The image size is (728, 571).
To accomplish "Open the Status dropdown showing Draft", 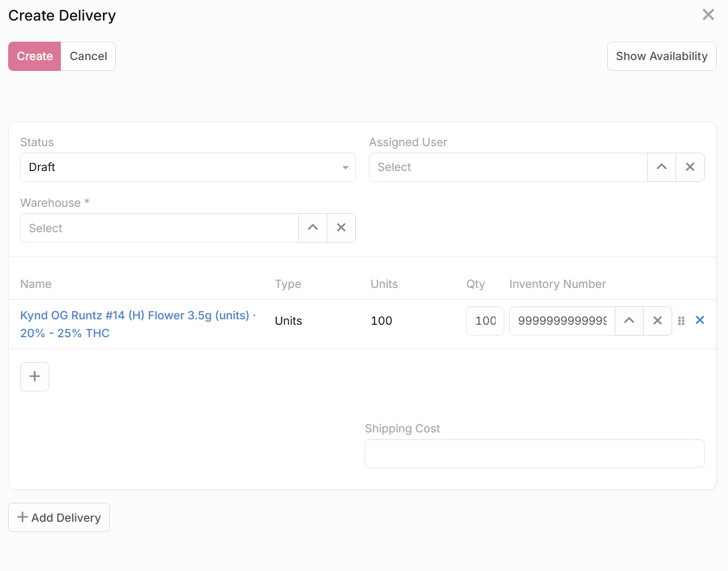I will (187, 167).
